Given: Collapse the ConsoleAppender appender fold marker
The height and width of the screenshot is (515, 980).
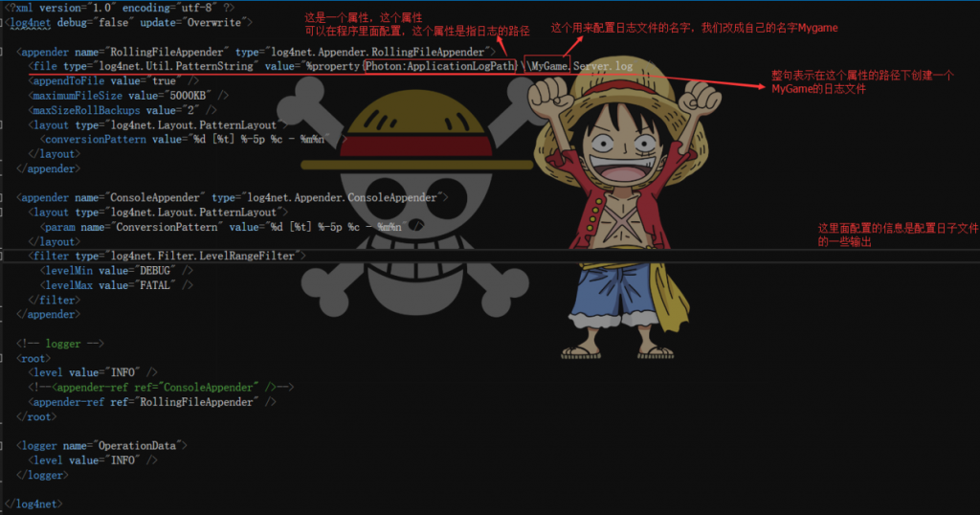Looking at the screenshot, I should pyautogui.click(x=3, y=196).
